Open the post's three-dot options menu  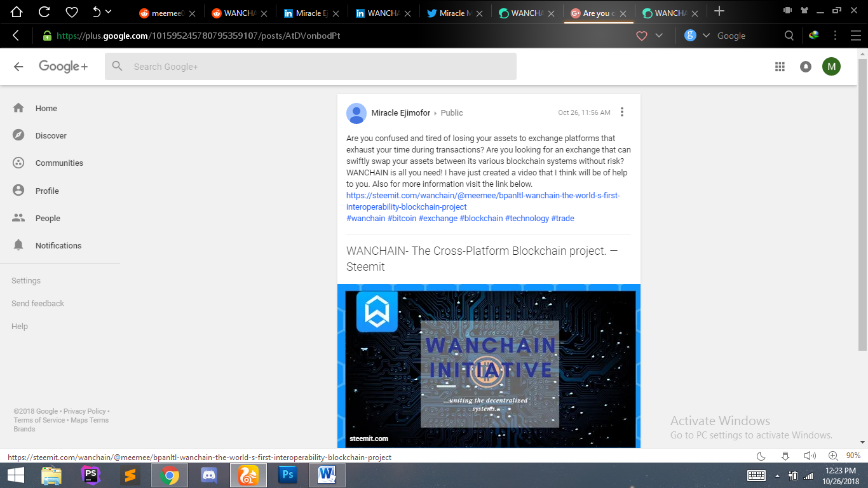[622, 112]
